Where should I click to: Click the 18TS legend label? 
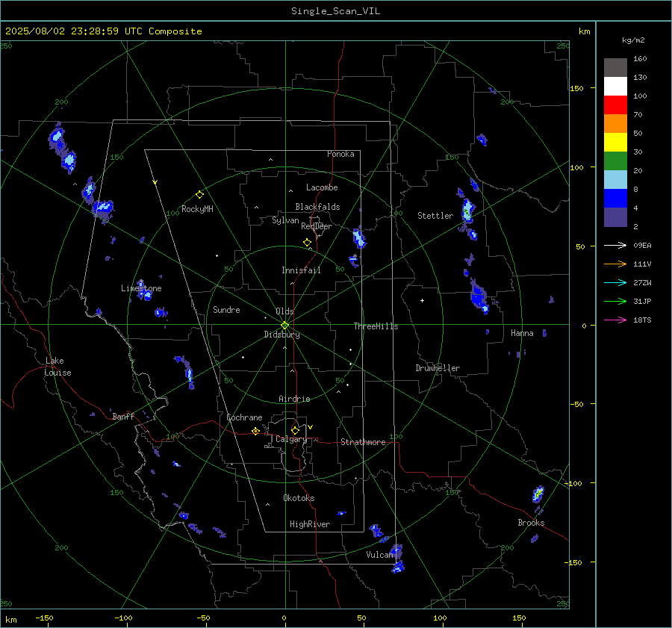[x=642, y=320]
